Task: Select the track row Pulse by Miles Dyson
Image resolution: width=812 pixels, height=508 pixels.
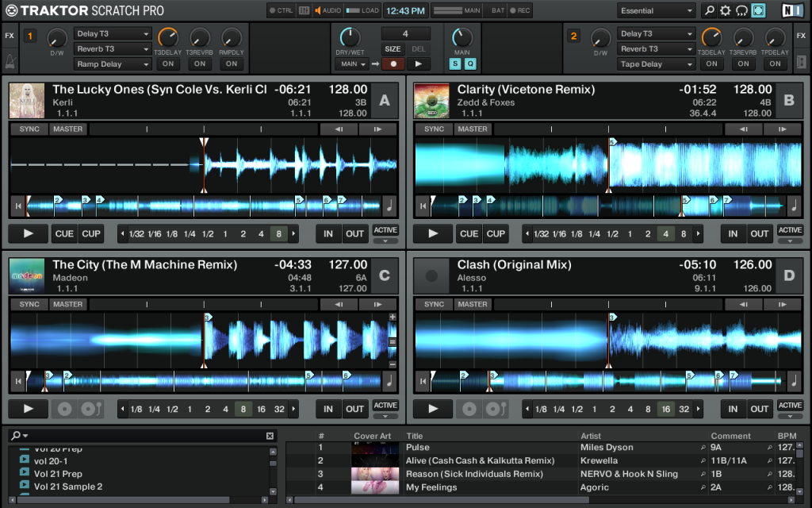Action: click(542, 448)
